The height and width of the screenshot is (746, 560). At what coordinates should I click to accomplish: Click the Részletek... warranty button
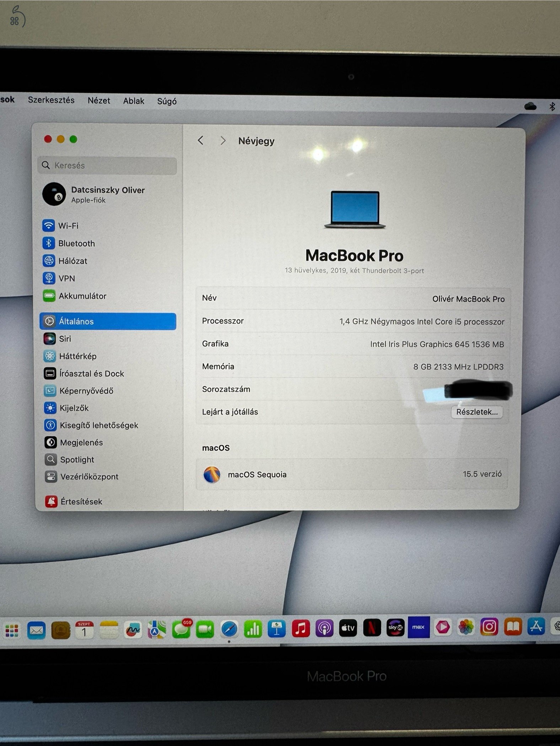tap(477, 412)
